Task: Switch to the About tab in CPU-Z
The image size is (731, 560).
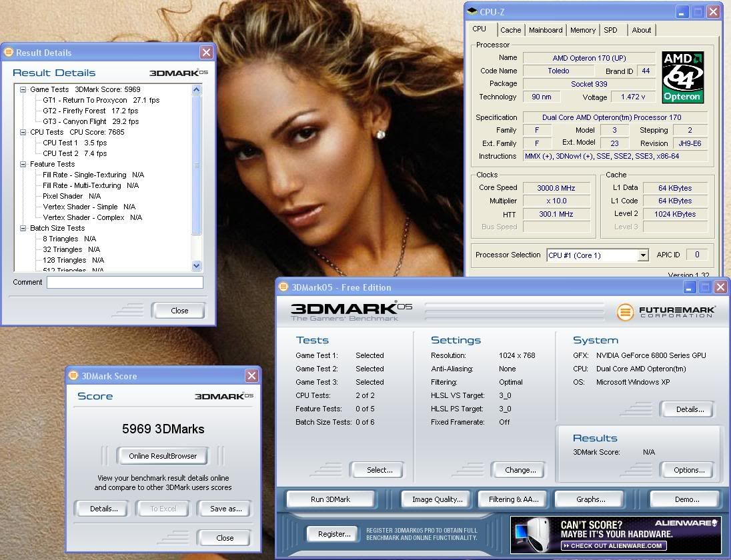Action: tap(642, 30)
